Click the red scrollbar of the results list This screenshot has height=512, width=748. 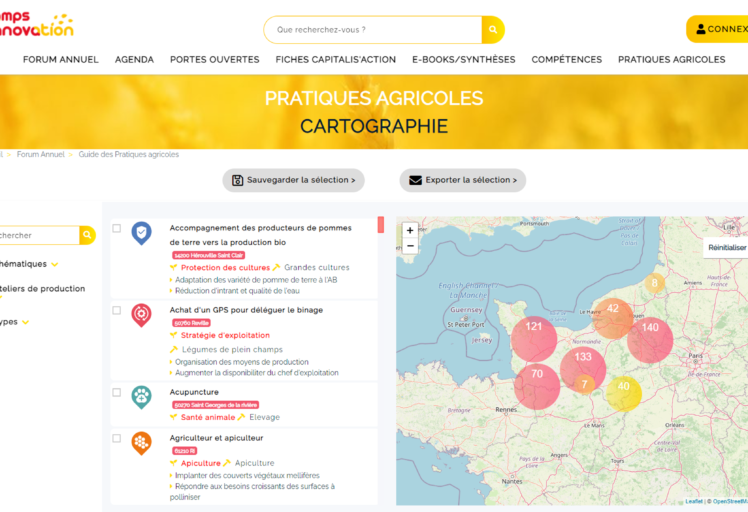point(380,225)
